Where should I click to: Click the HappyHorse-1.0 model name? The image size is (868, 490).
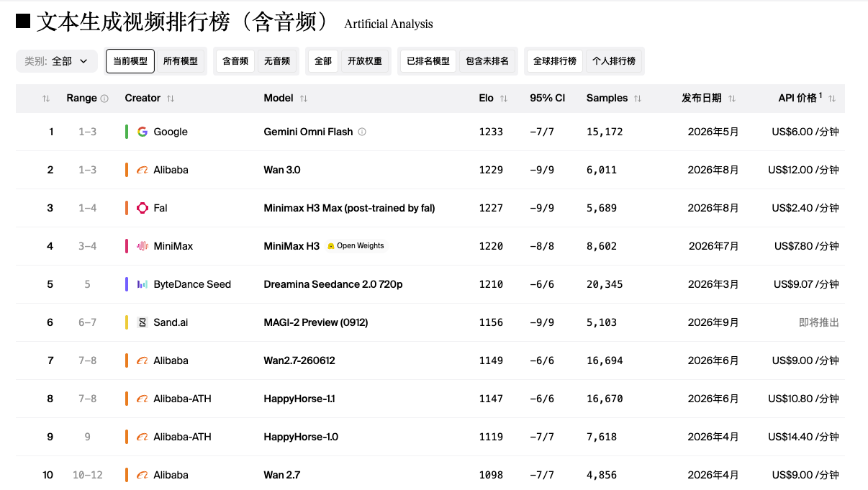[301, 437]
